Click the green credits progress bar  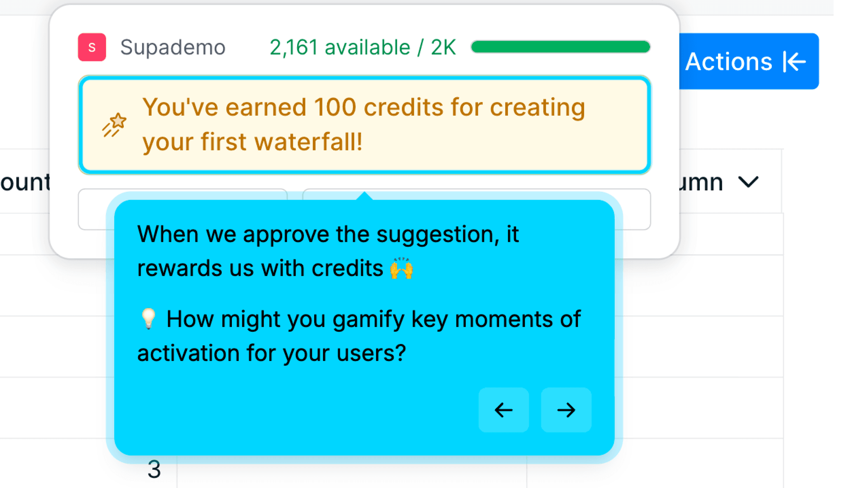(x=560, y=47)
